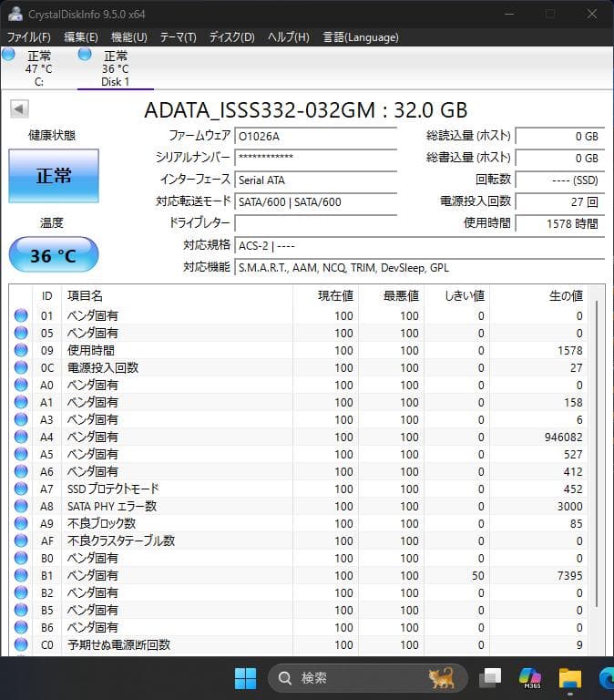This screenshot has width=614, height=700.
Task: Click the status circle for attribute 05
Action: tap(21, 333)
